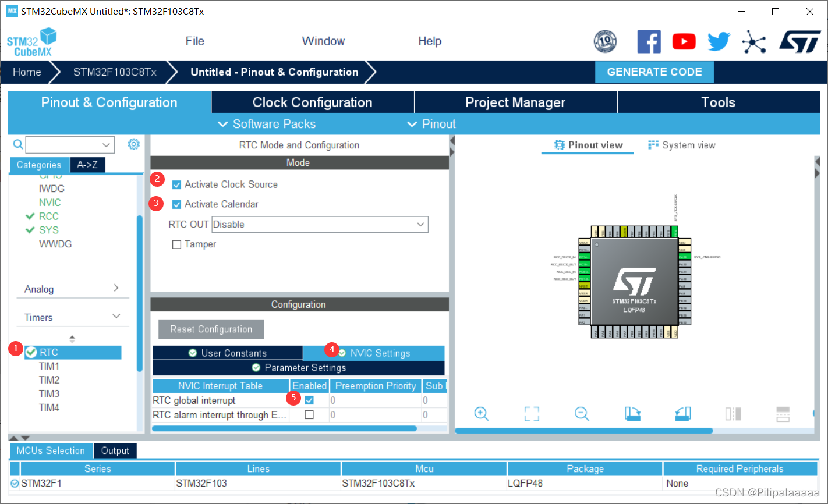Image resolution: width=828 pixels, height=504 pixels.
Task: Open the RTC OUT Disable dropdown
Action: (320, 225)
